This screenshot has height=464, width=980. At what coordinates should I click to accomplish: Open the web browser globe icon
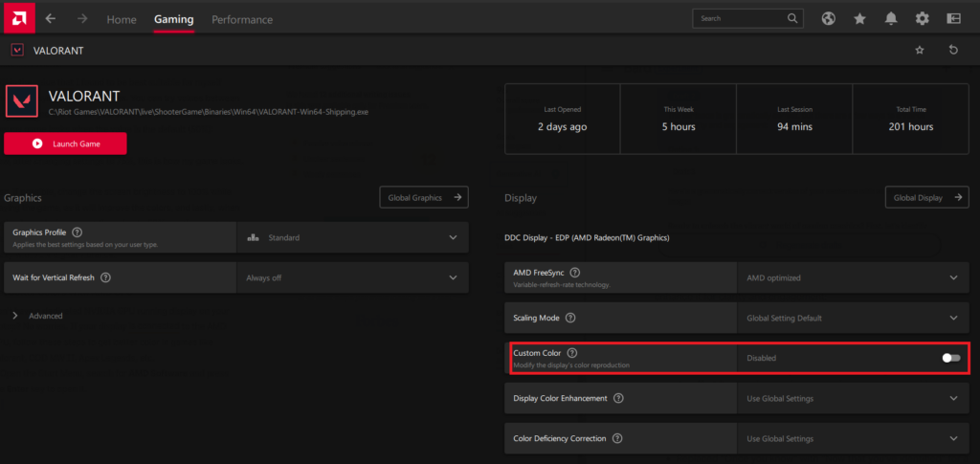click(x=829, y=18)
